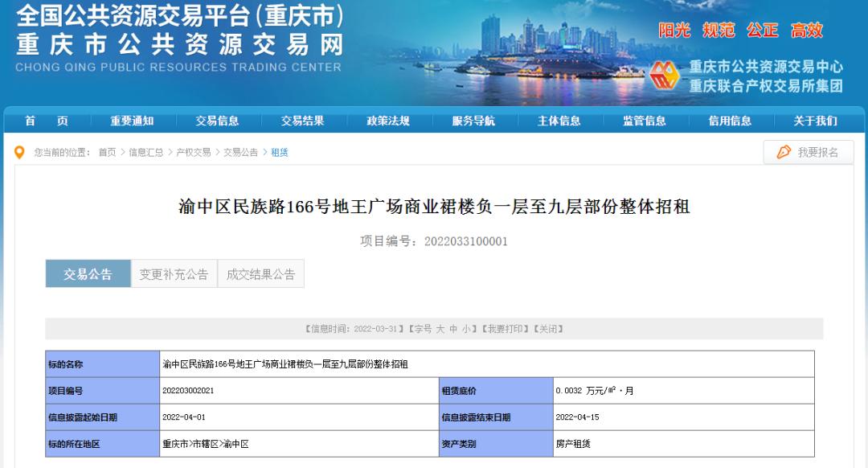
Task: Open 服务导航 menu item
Action: tap(473, 121)
